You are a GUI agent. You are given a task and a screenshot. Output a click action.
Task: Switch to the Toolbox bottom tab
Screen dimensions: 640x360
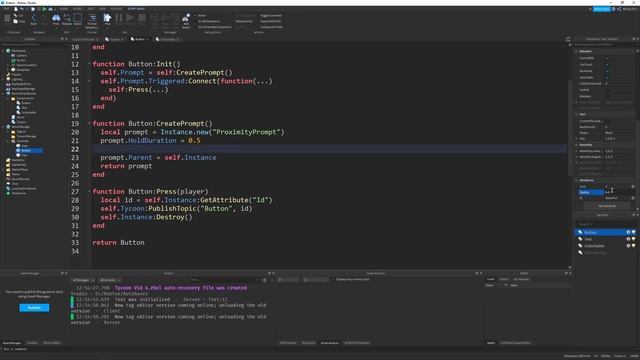click(x=32, y=343)
